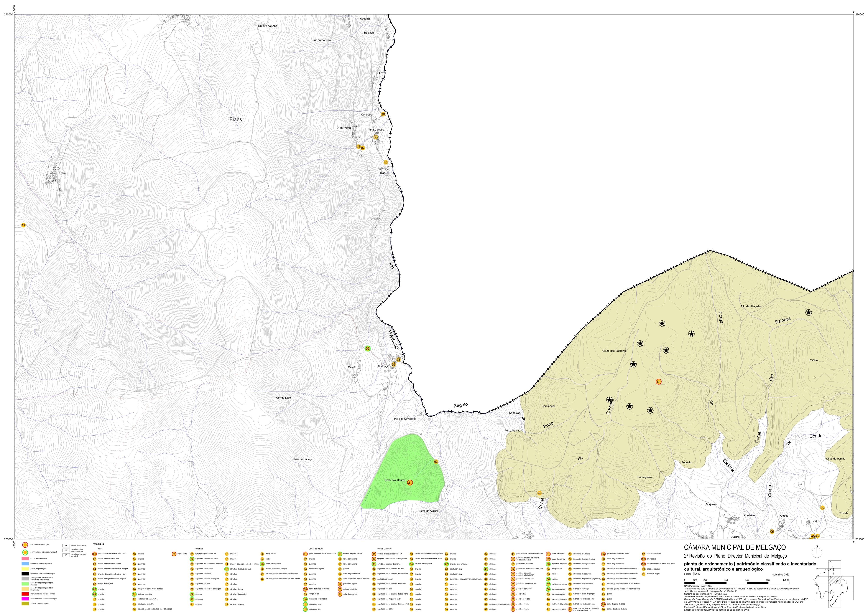Select the Cotos de Atalhos label

428,511
